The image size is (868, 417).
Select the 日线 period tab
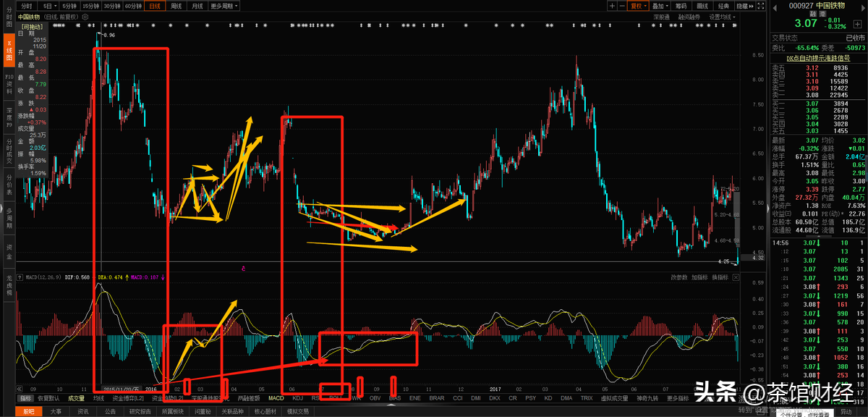coord(155,6)
